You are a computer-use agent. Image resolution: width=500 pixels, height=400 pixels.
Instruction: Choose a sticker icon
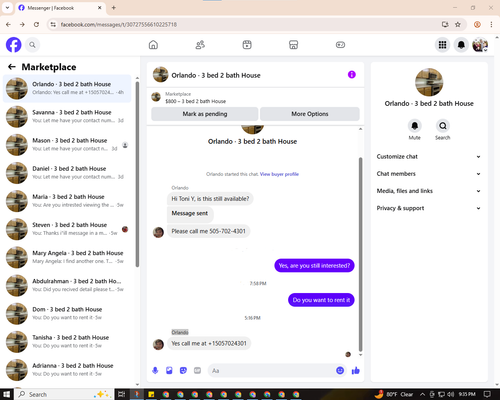[183, 370]
